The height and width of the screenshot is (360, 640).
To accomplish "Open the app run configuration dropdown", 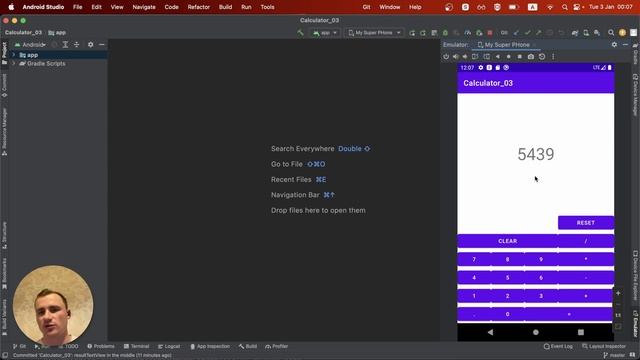I will tap(325, 33).
